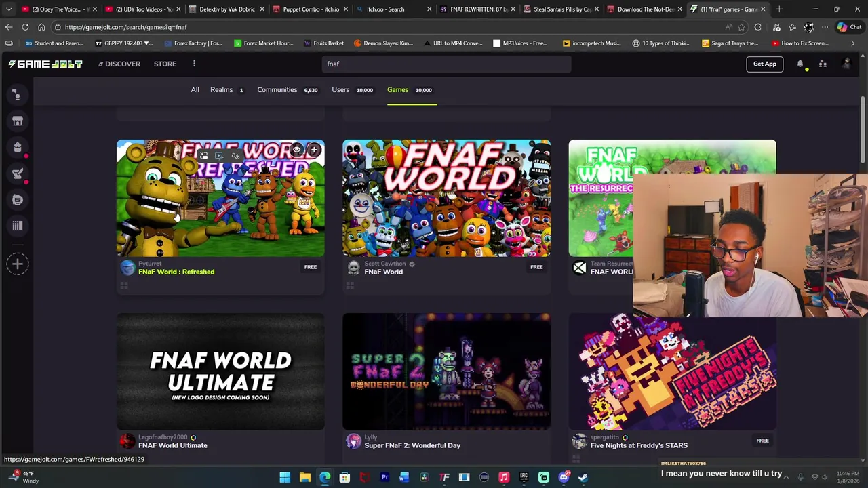868x488 pixels.
Task: Click the browser address bar URL
Action: pyautogui.click(x=125, y=27)
